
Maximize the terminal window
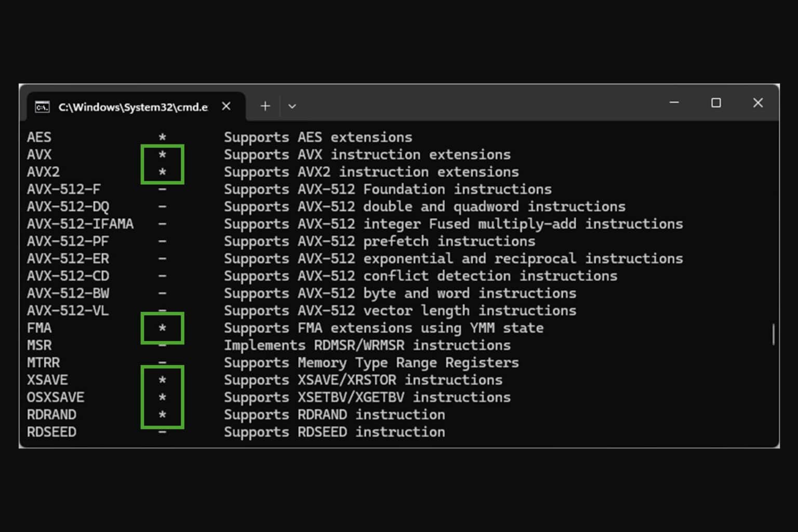click(x=716, y=103)
